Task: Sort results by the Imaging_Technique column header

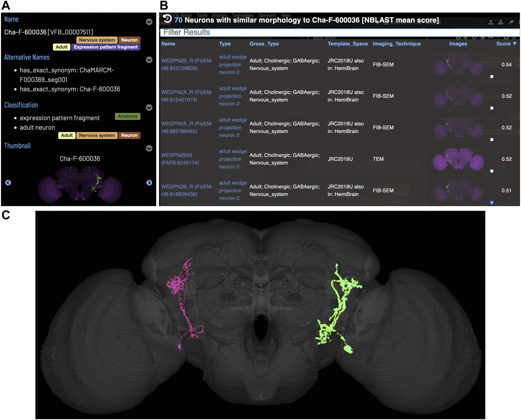Action: tap(396, 44)
